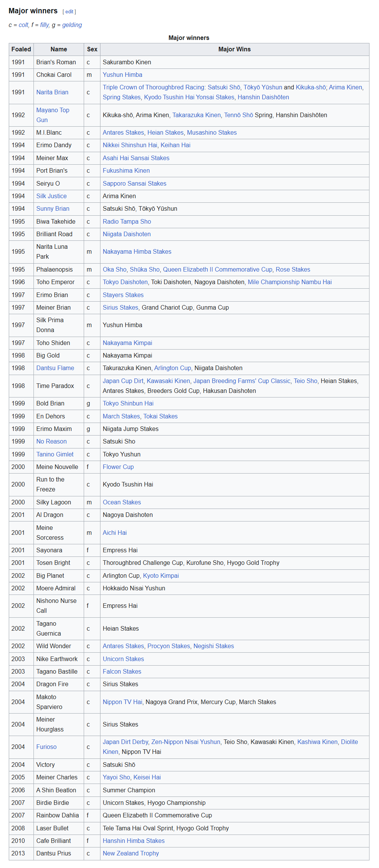Open the Spring Stakes link
The width and height of the screenshot is (379, 868).
(122, 97)
